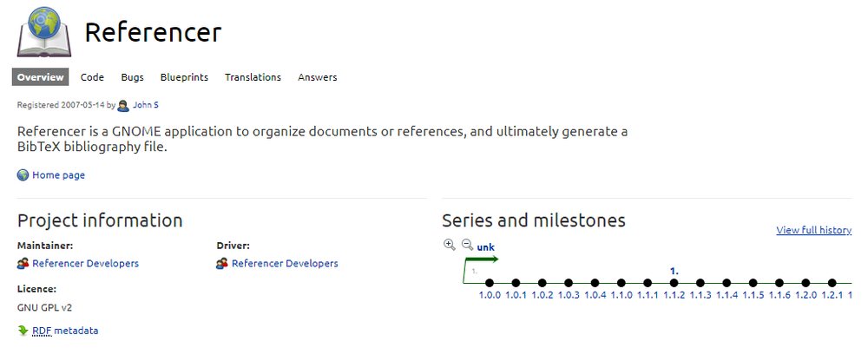
Task: Click the Referencer book and globe logo
Action: tap(44, 31)
